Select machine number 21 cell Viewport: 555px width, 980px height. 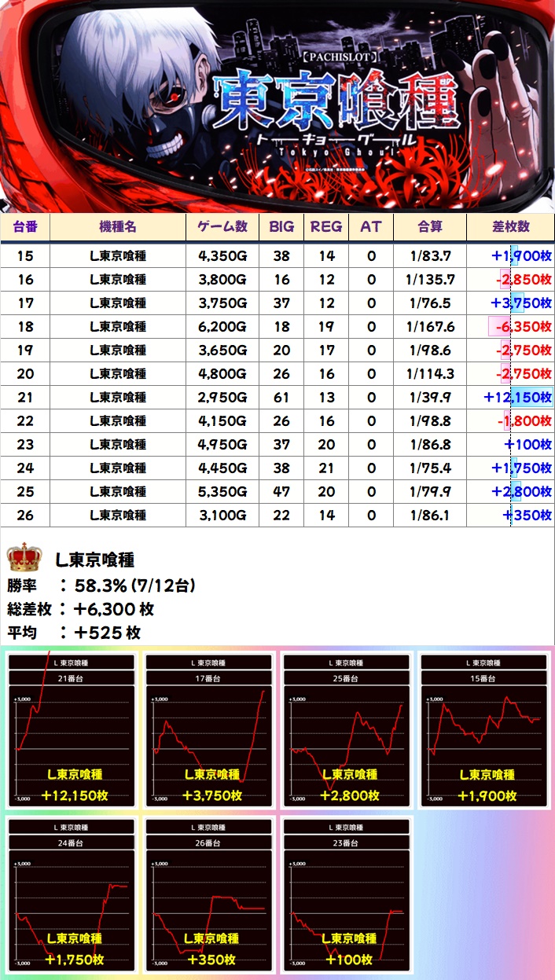25,398
